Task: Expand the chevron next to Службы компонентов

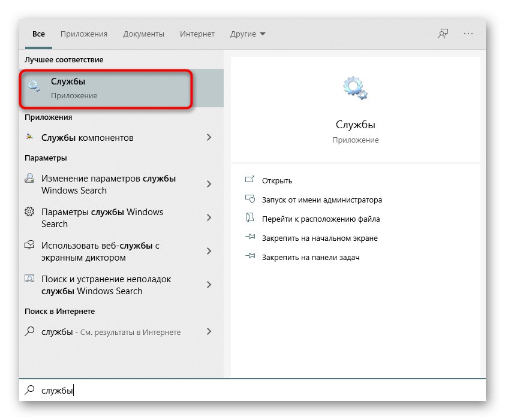Action: 209,137
